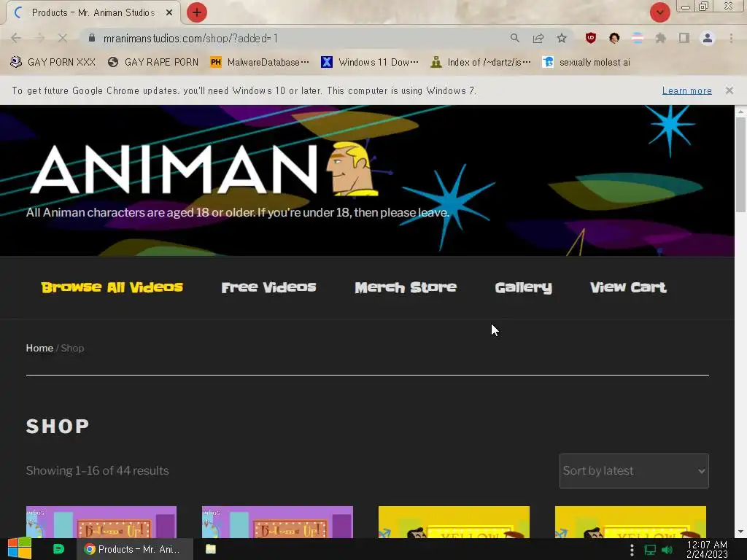The height and width of the screenshot is (560, 747).
Task: Click the Showing 1–16 of 44 results text
Action: tap(98, 470)
